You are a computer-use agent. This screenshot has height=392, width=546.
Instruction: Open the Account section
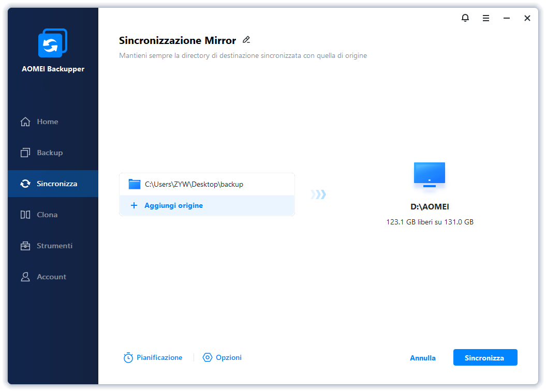[x=53, y=277]
